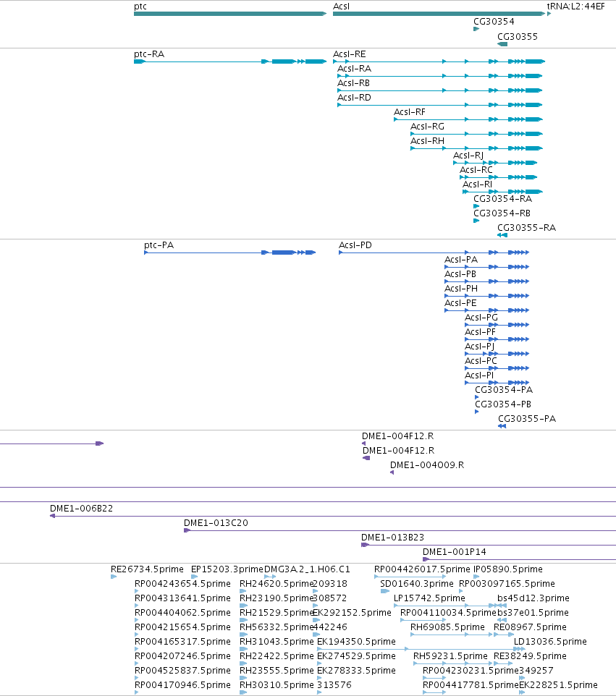Select the DMG3A.2_1.H06.C1 EST label
The height and width of the screenshot is (696, 616).
307,569
